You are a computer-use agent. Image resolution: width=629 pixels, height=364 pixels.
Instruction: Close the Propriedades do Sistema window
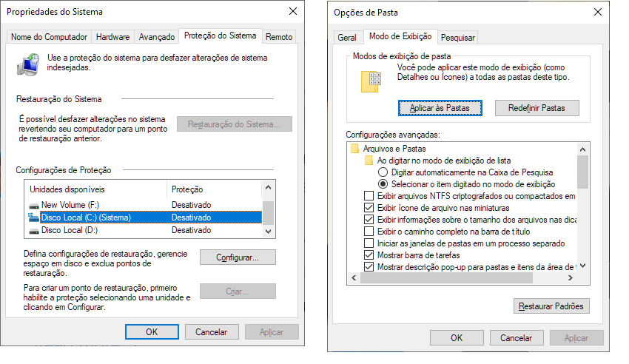pyautogui.click(x=293, y=11)
